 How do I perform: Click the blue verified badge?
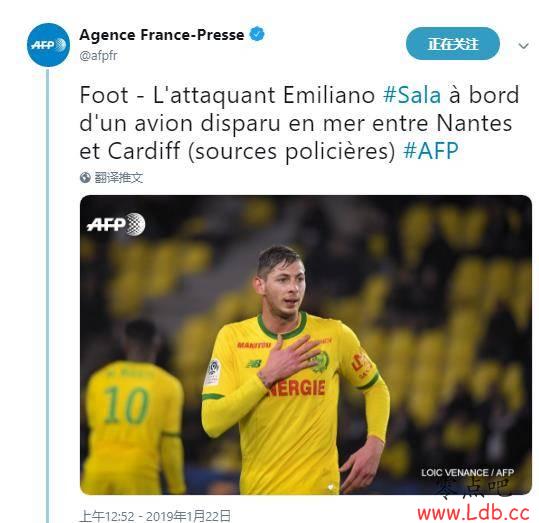click(257, 34)
